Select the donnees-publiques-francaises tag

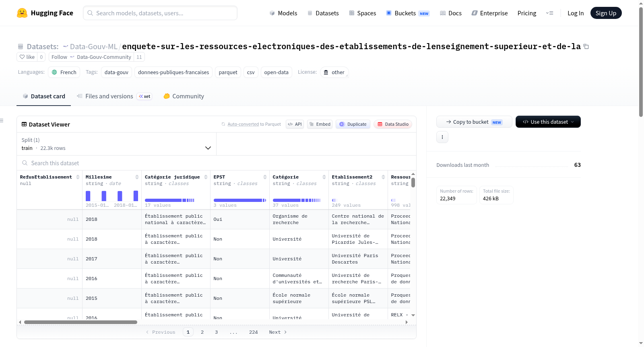pos(173,72)
